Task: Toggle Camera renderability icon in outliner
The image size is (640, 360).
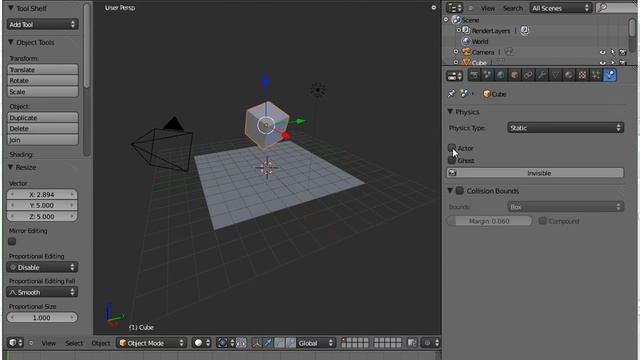Action: tap(623, 52)
